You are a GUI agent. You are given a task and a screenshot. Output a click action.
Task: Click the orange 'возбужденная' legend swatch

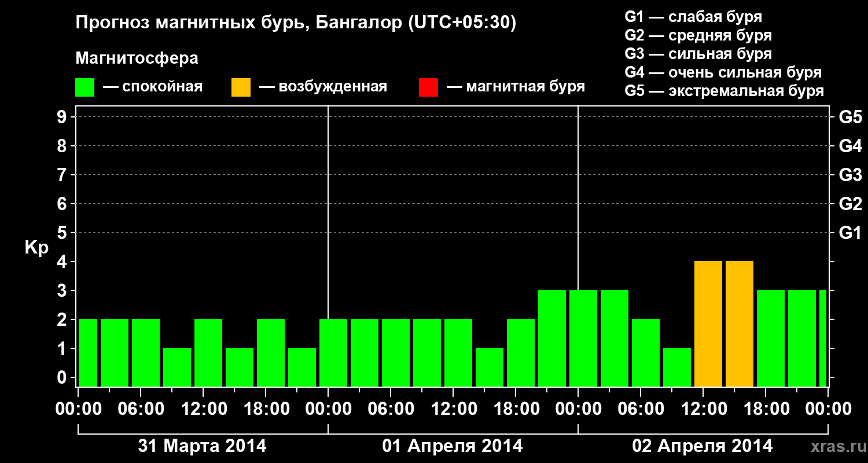click(x=241, y=87)
